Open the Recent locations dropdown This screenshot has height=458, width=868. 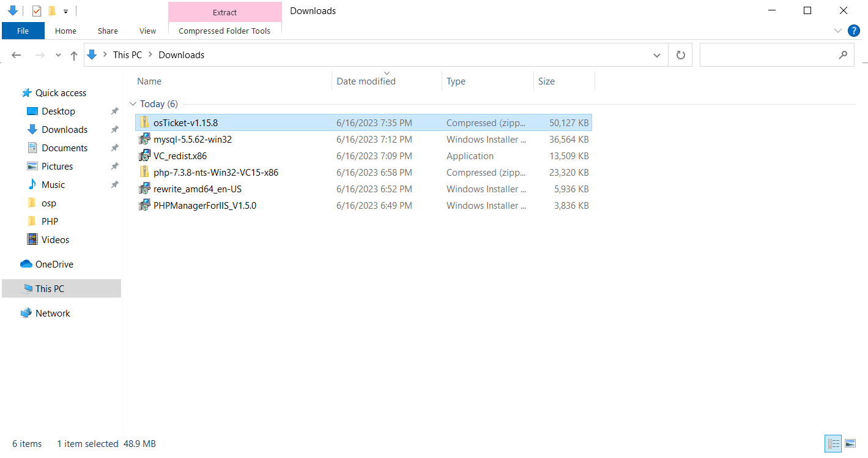click(x=58, y=55)
